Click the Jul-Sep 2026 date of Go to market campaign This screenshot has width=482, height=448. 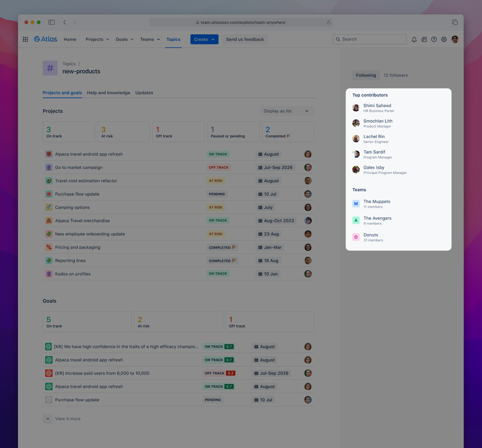[x=275, y=167]
